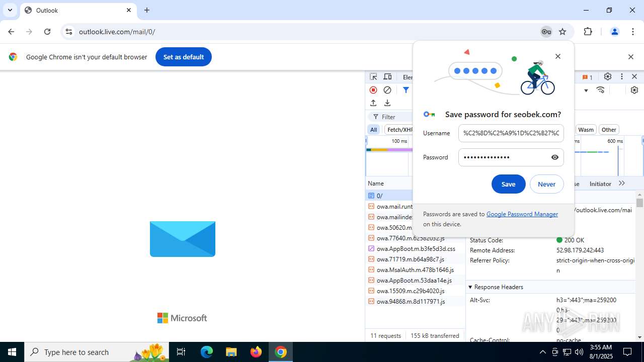
Task: Launch Firefox from taskbar
Action: pyautogui.click(x=256, y=352)
